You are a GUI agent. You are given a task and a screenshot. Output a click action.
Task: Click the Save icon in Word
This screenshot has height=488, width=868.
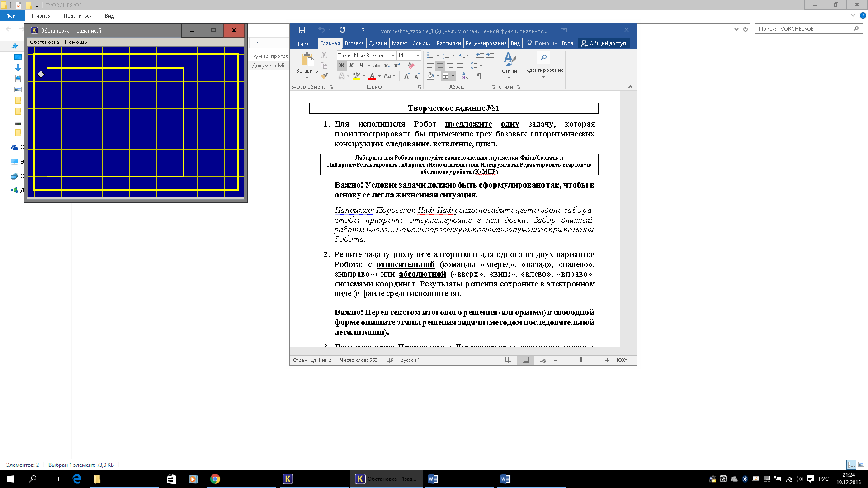[302, 30]
